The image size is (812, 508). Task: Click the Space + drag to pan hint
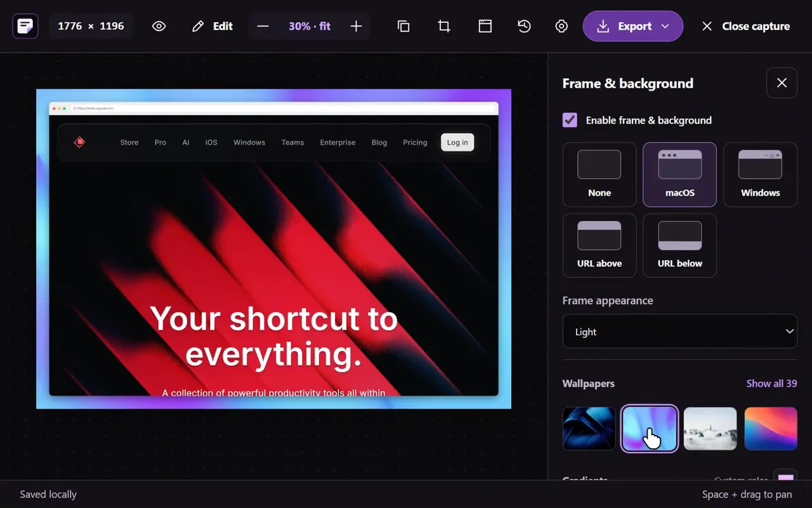pyautogui.click(x=747, y=494)
